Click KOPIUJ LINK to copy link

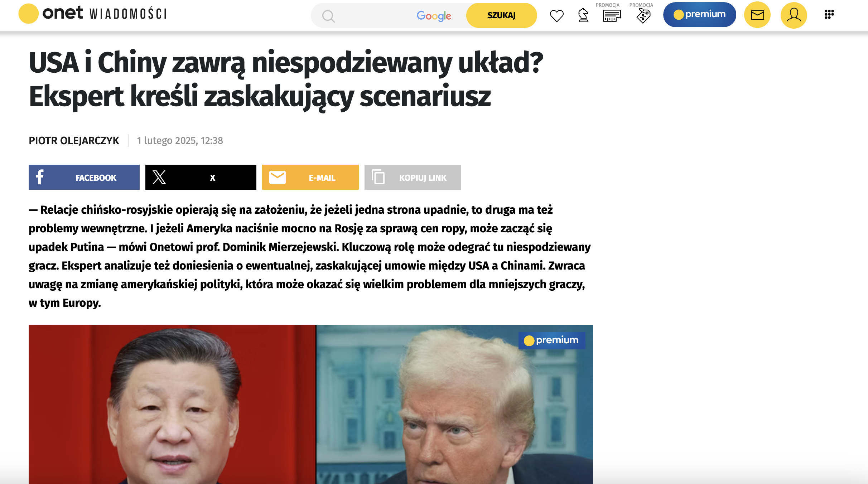point(413,177)
